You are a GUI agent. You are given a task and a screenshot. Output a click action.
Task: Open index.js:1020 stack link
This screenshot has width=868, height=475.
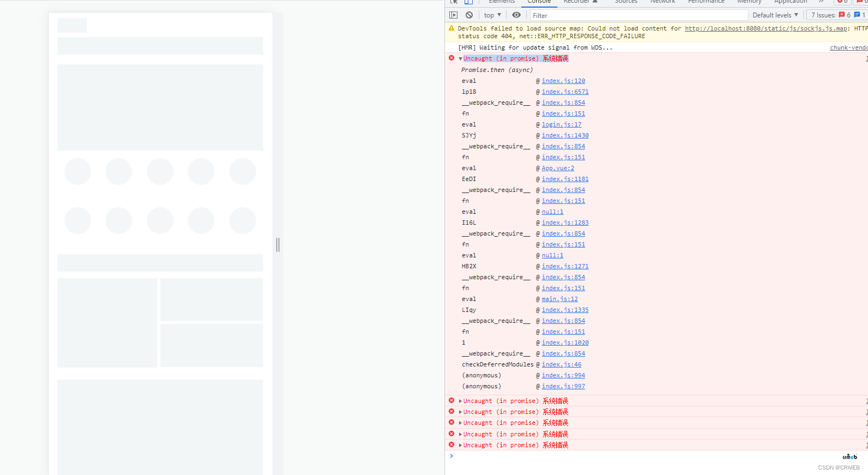click(x=565, y=342)
